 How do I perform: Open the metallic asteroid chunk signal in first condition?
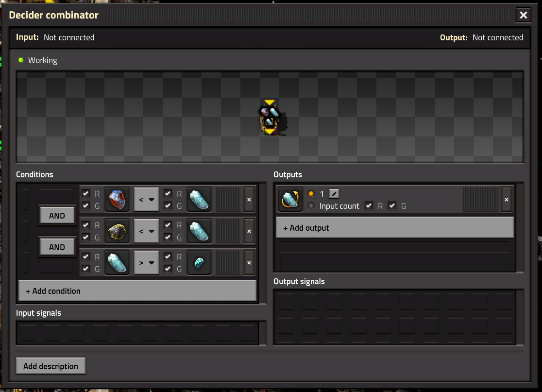117,200
